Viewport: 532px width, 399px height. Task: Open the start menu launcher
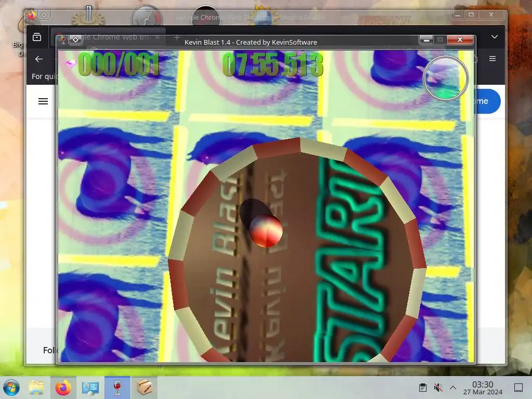point(11,388)
